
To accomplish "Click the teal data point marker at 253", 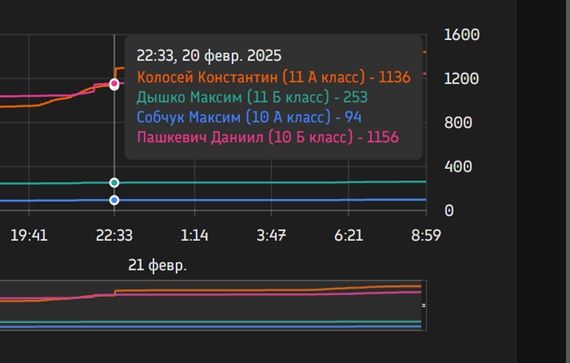I will click(x=114, y=182).
